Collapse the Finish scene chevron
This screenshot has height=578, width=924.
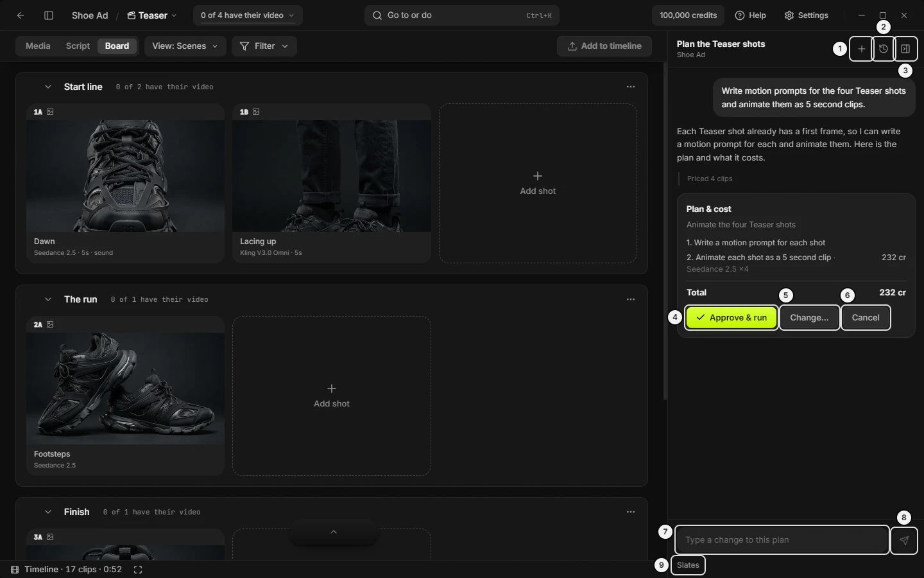pyautogui.click(x=47, y=512)
